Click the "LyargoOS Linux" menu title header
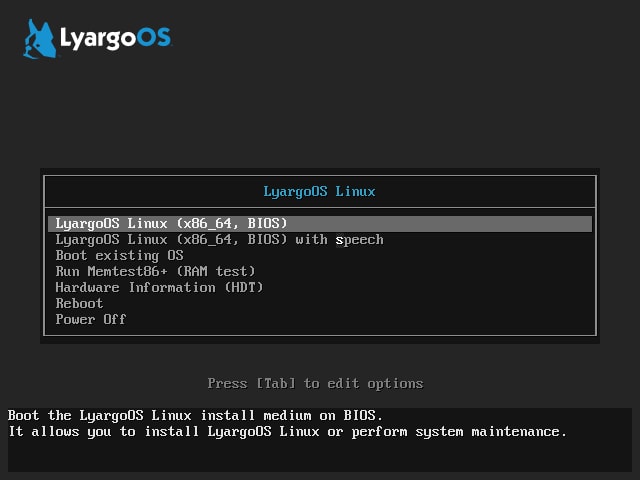The width and height of the screenshot is (640, 480). pos(319,191)
